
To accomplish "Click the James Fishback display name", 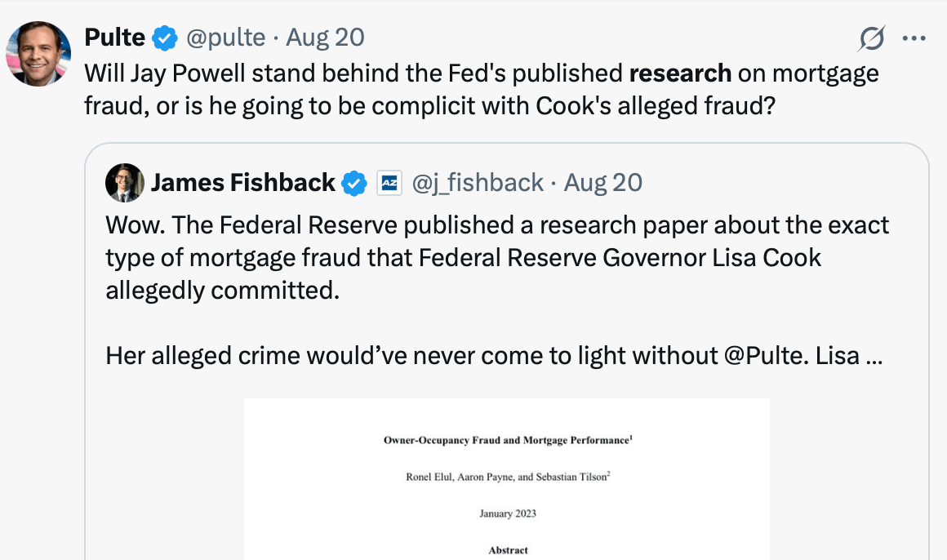I will click(242, 183).
